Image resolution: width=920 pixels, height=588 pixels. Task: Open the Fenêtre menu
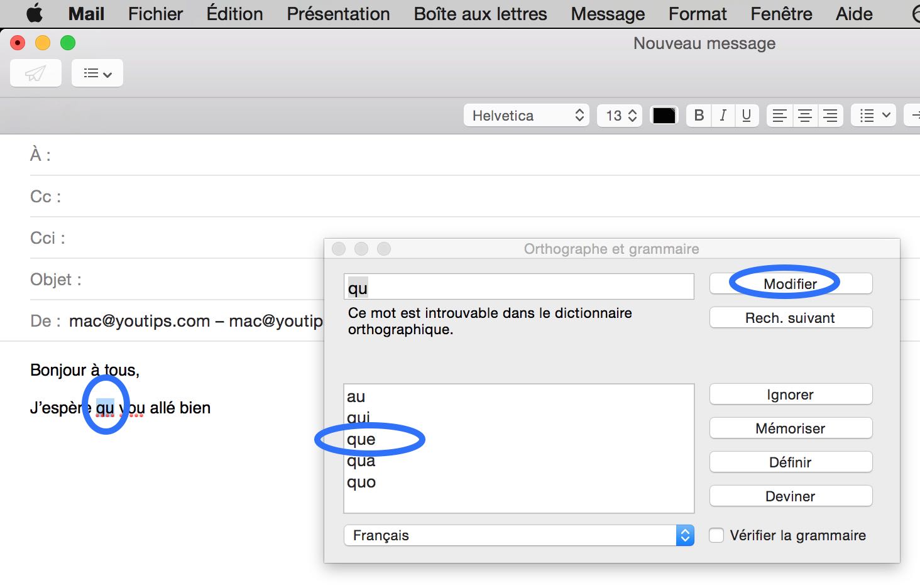click(781, 14)
